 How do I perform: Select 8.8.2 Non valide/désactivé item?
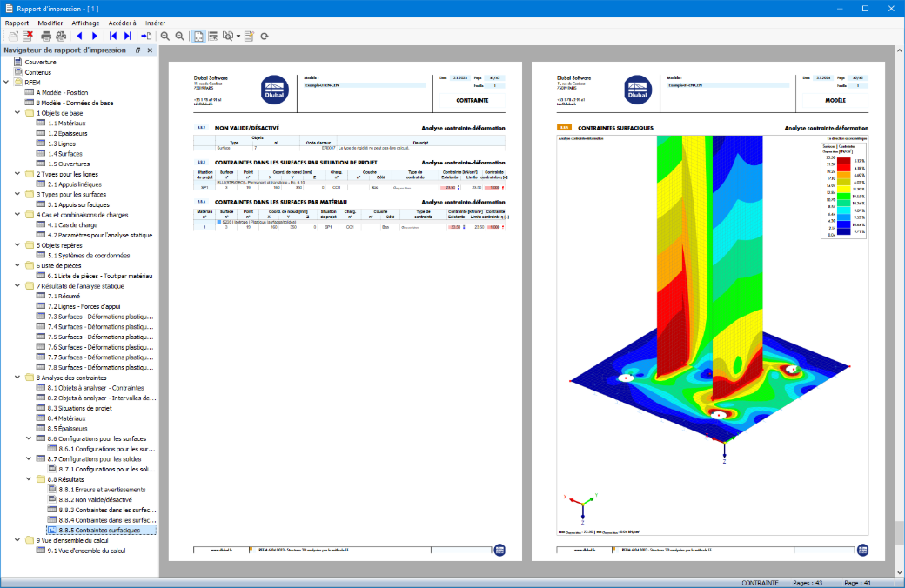point(95,500)
